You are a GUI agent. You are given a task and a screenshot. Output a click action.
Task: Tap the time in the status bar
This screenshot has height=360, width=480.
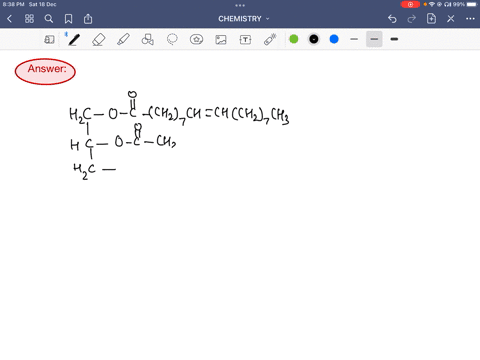point(13,4)
